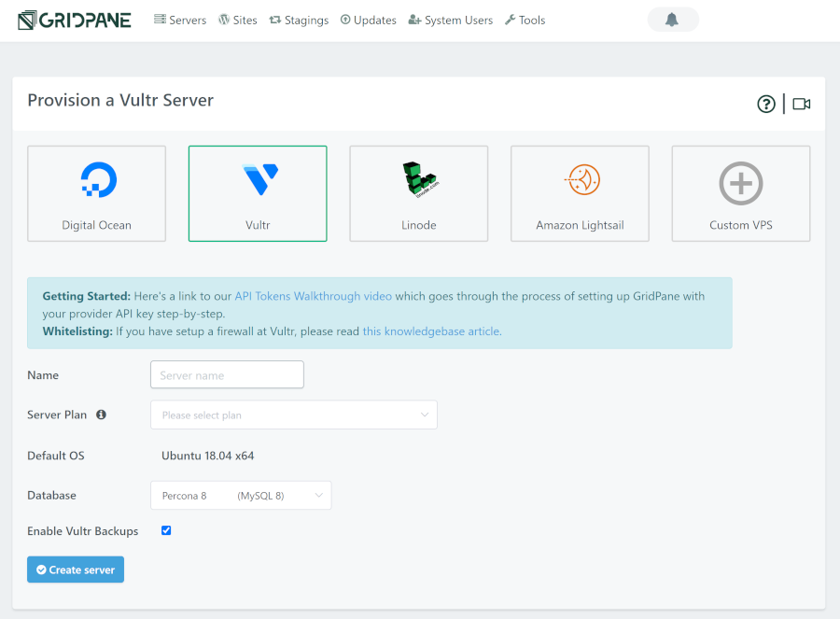Screen dimensions: 840x619
Task: Select the Digital Ocean provider card
Action: (x=96, y=193)
